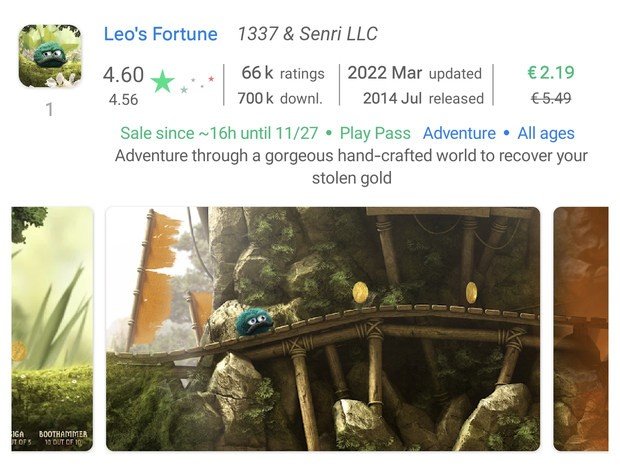Open the left grassy screenshot thumbnail
This screenshot has width=620, height=473.
pos(52,328)
